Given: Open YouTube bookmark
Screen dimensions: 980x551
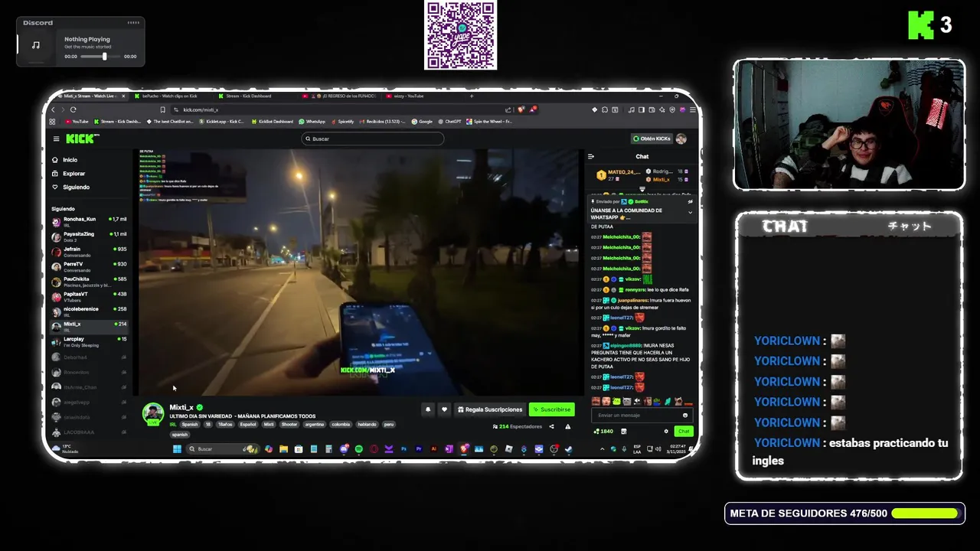Looking at the screenshot, I should tap(77, 121).
